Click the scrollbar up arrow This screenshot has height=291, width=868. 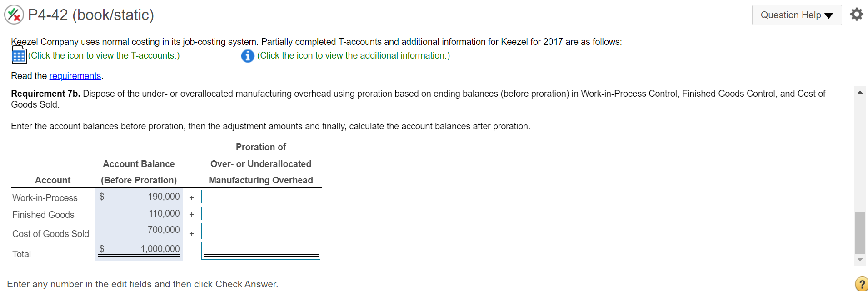[x=860, y=92]
